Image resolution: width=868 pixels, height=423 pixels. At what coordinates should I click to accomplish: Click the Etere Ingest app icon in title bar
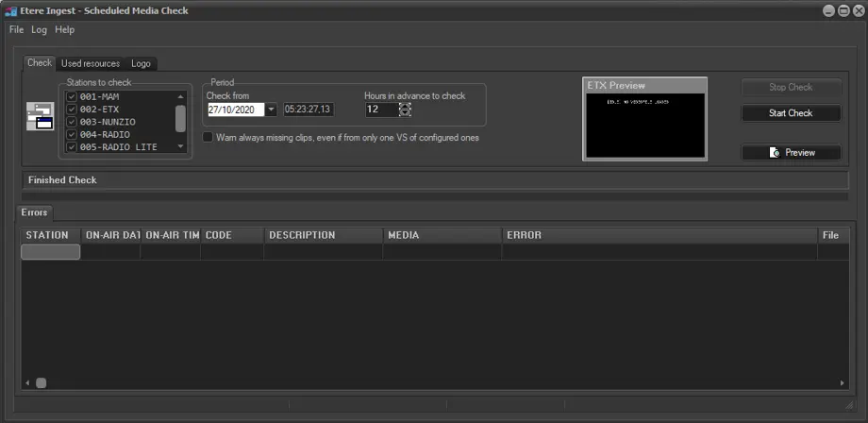click(x=11, y=10)
